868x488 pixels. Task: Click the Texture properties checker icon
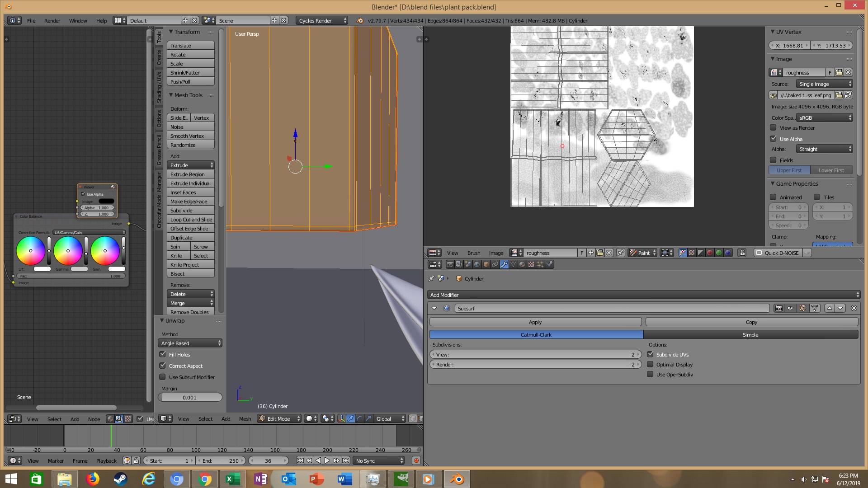click(531, 265)
